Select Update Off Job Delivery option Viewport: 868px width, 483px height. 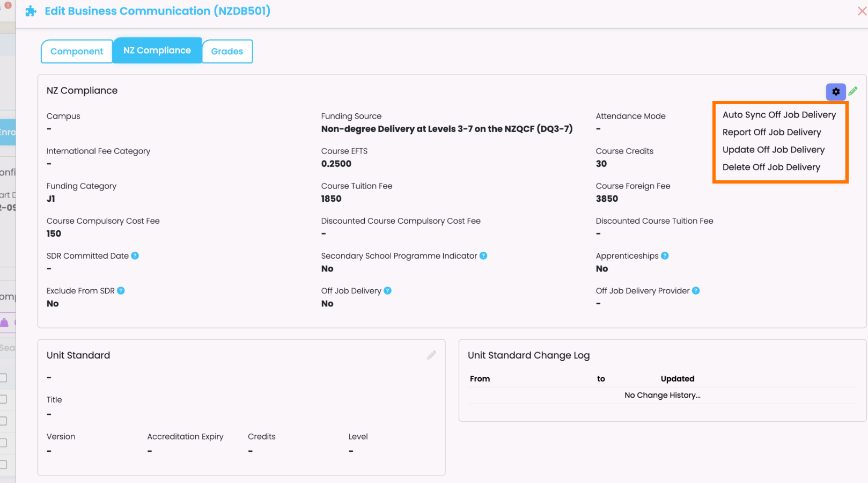(x=773, y=150)
